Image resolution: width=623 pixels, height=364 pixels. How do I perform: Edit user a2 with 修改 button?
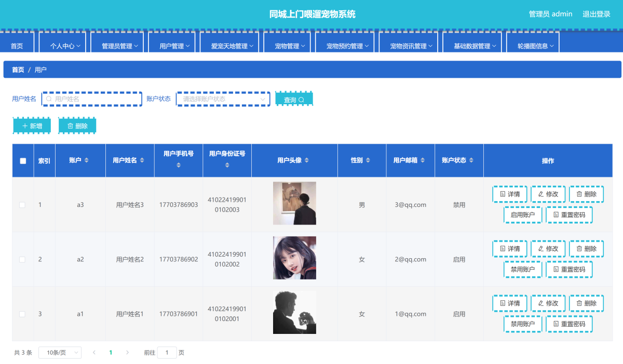tap(548, 249)
